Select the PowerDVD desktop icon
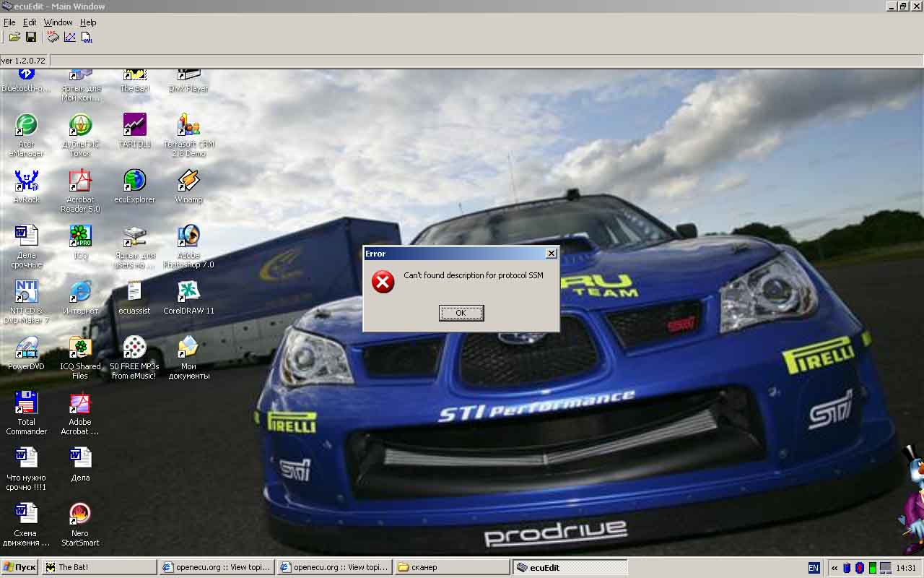 pos(27,353)
